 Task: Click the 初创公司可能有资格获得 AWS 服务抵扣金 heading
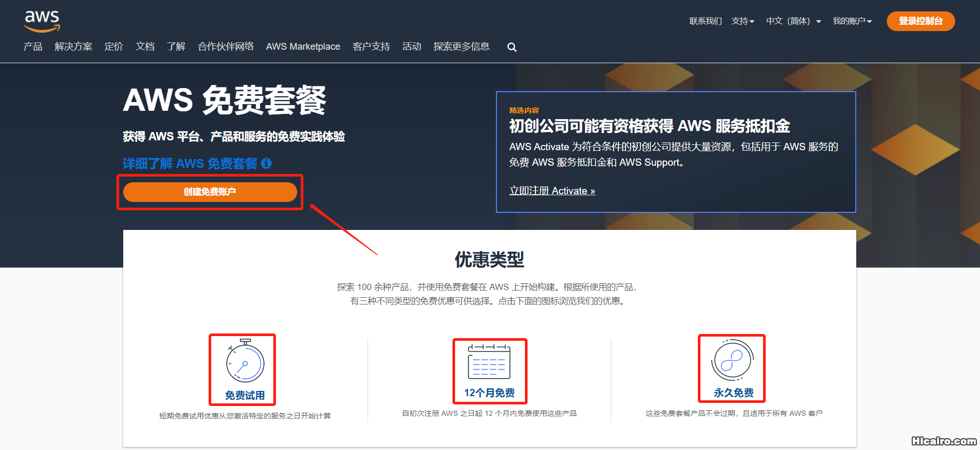coord(650,126)
